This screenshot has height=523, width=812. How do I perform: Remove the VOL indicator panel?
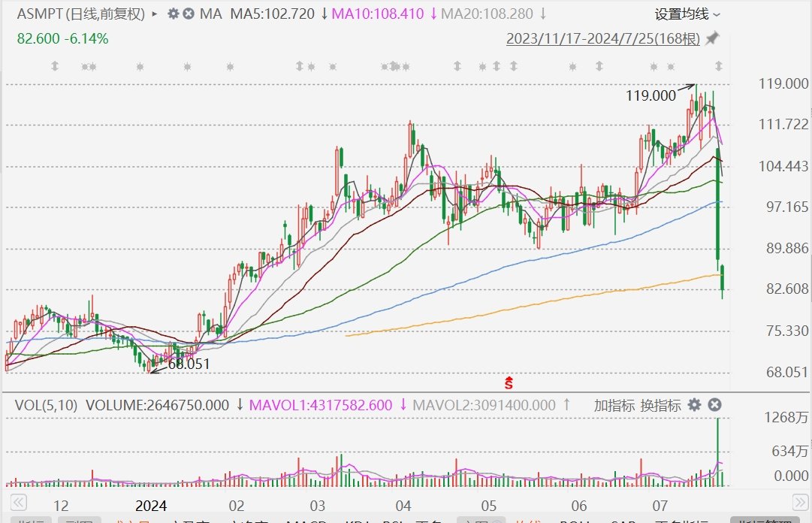(714, 405)
